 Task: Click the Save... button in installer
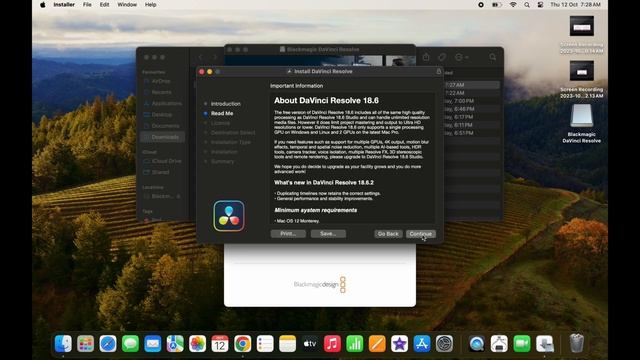328,233
